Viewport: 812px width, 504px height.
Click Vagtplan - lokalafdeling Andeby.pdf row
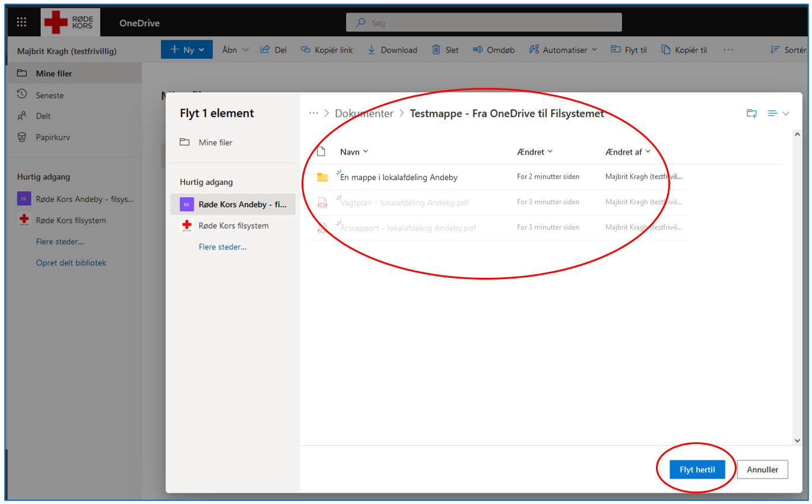[497, 202]
